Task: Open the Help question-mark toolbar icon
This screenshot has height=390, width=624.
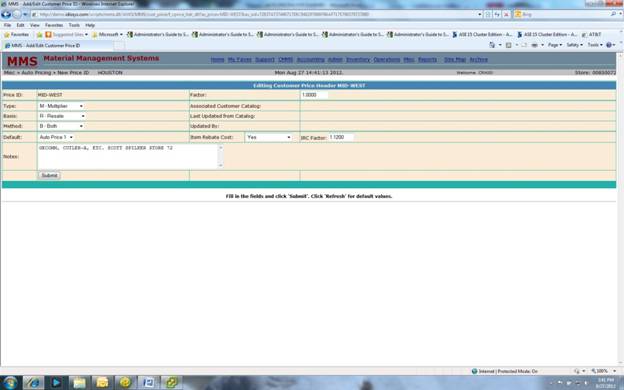Action: coord(608,45)
